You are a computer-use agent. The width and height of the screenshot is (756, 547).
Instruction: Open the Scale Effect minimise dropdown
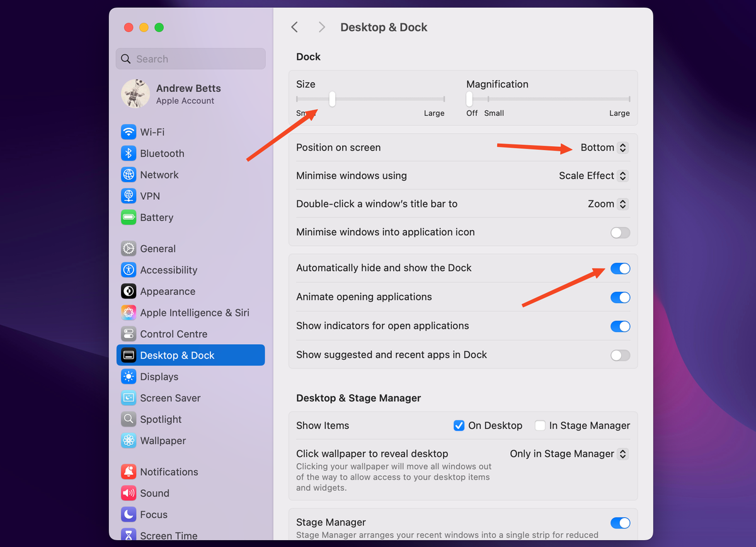tap(593, 176)
